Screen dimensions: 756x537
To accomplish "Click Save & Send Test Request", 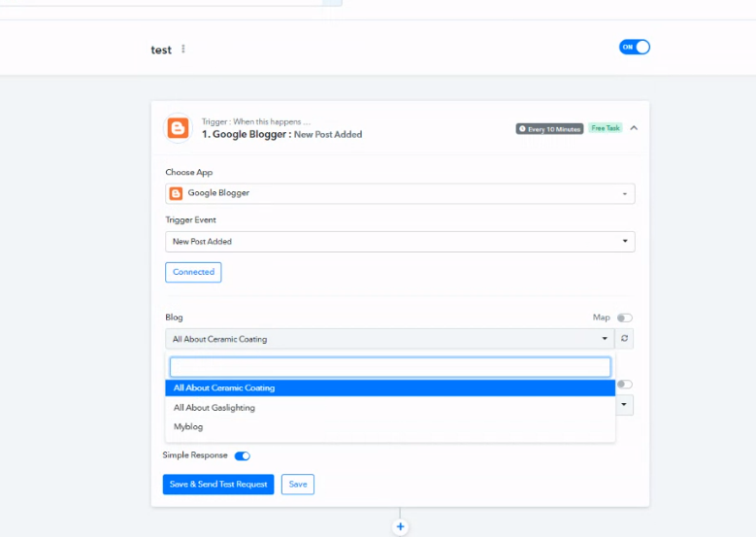I will tap(218, 484).
